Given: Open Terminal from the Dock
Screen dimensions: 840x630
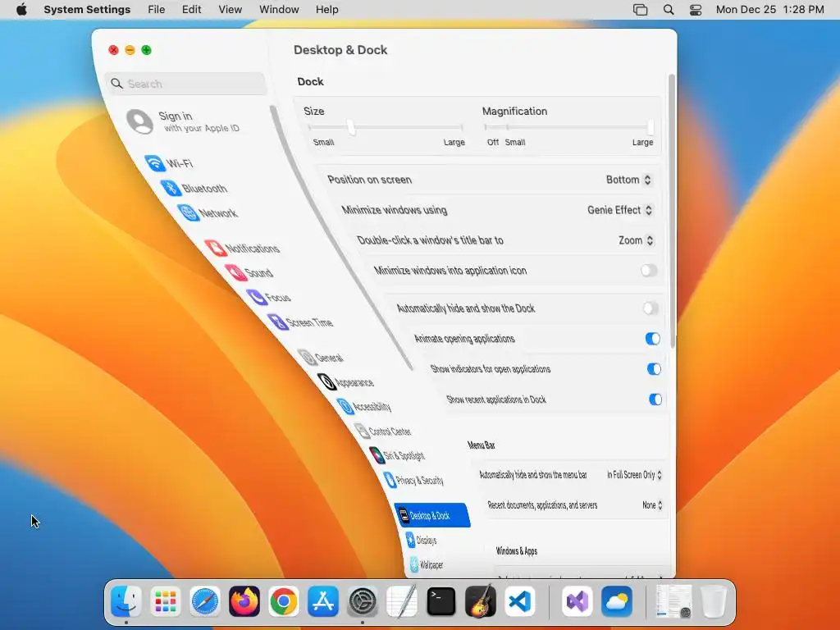Looking at the screenshot, I should pos(441,601).
